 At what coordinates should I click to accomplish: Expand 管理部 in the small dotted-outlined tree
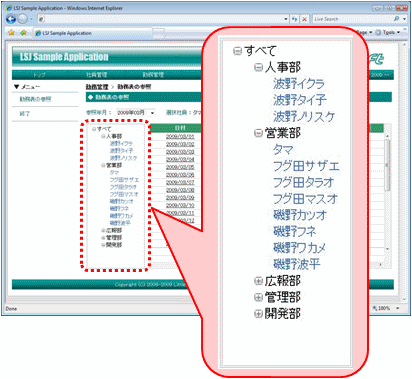[103, 238]
